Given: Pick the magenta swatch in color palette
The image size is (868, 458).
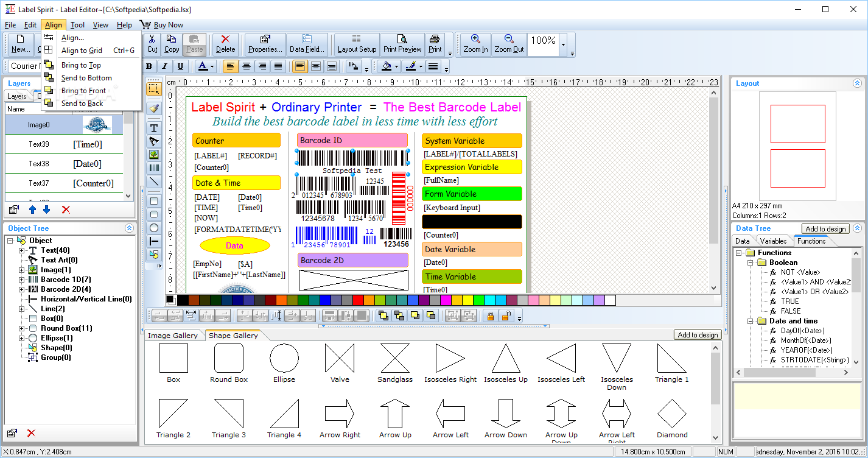Looking at the screenshot, I should point(446,300).
